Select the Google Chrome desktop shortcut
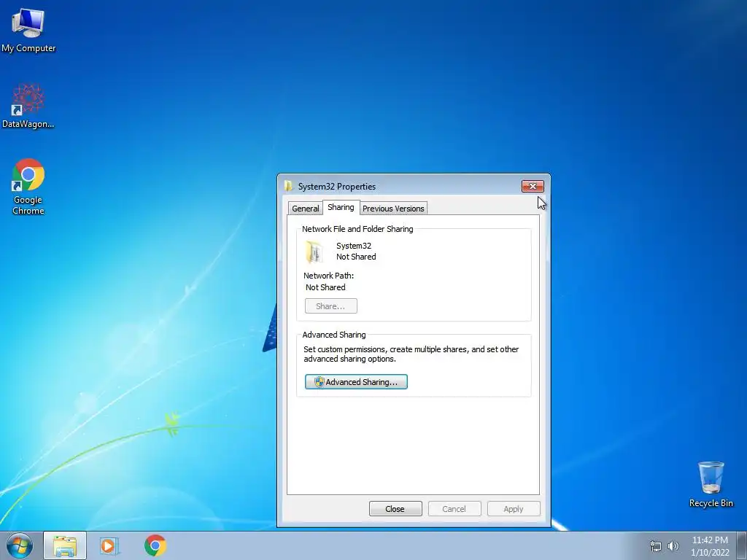Viewport: 747px width, 560px height. 28,186
